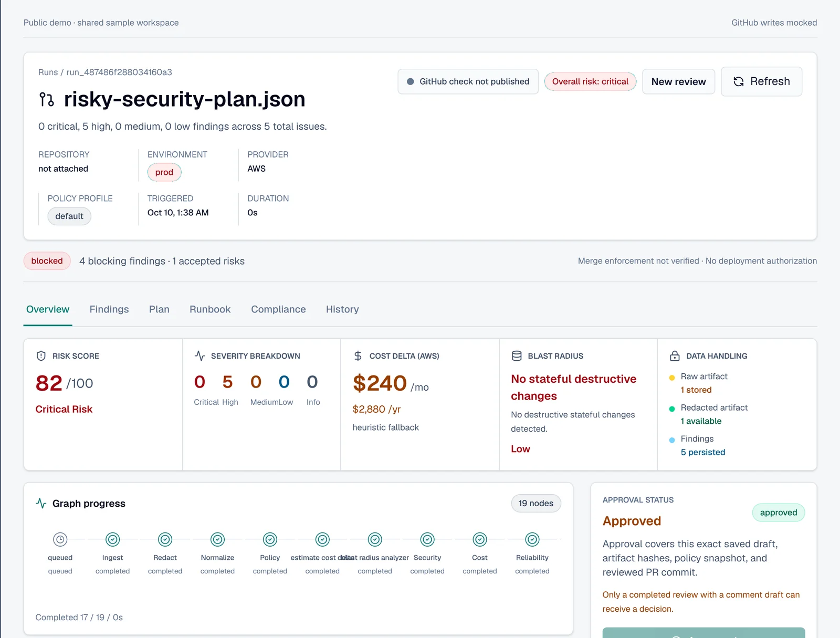Click the lock icon beside Data Handling
This screenshot has height=638, width=840.
pos(675,356)
